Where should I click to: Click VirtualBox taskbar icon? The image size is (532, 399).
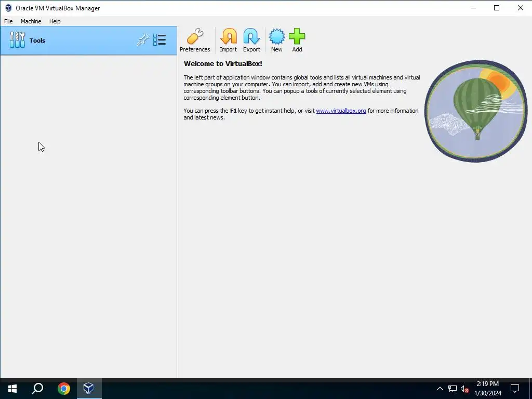tap(89, 389)
